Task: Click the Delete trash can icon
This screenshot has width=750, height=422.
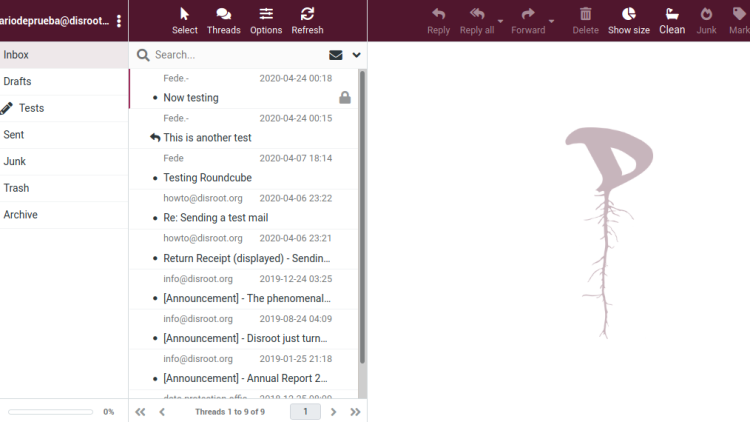Action: coord(585,14)
